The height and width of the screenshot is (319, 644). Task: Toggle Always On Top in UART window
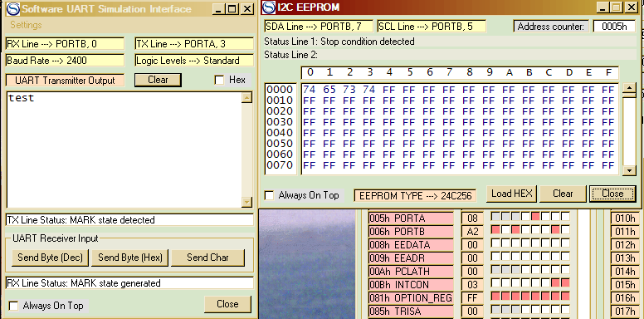click(x=14, y=306)
